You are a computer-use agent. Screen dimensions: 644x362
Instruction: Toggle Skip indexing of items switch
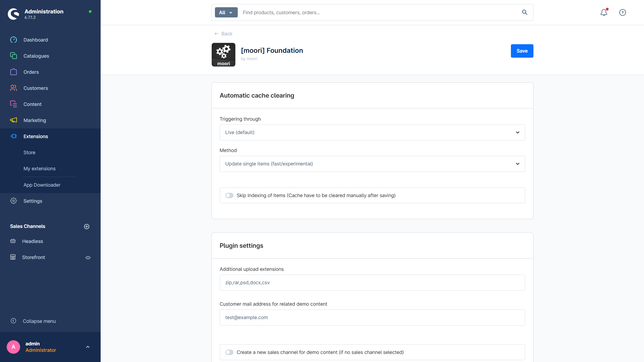pyautogui.click(x=229, y=195)
